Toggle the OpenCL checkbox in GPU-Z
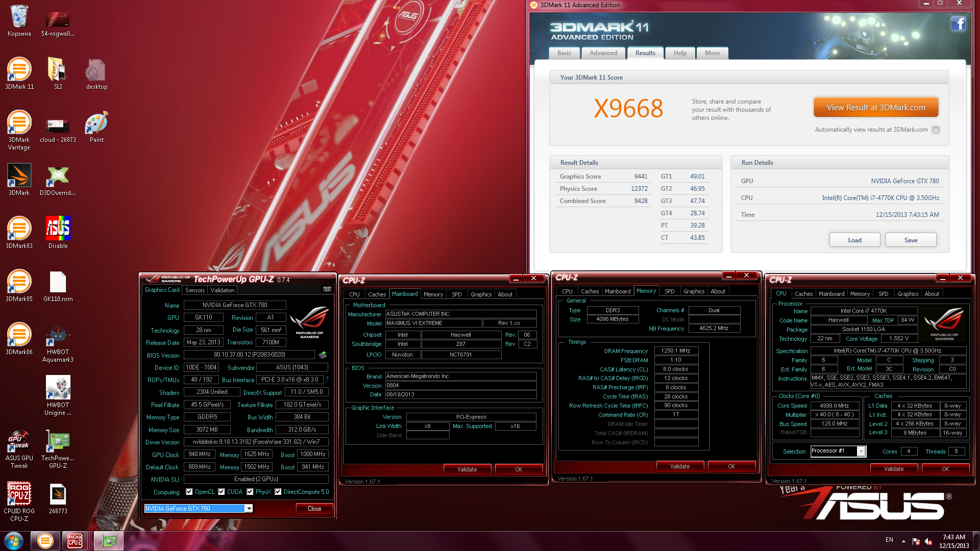 [189, 492]
